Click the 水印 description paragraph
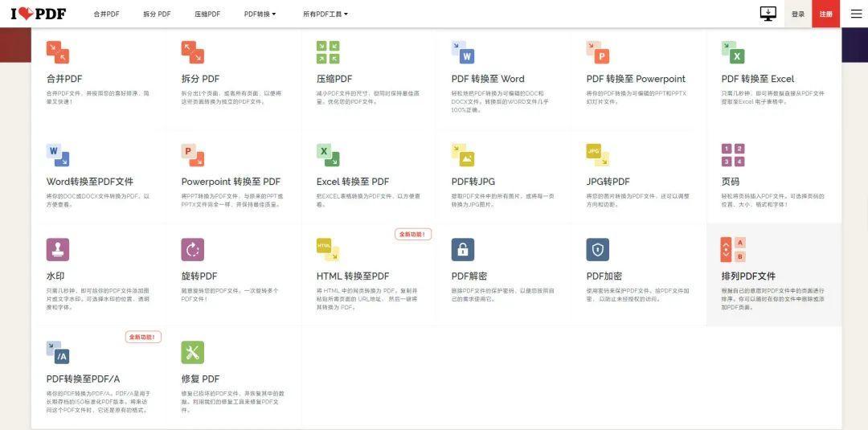 [x=98, y=299]
